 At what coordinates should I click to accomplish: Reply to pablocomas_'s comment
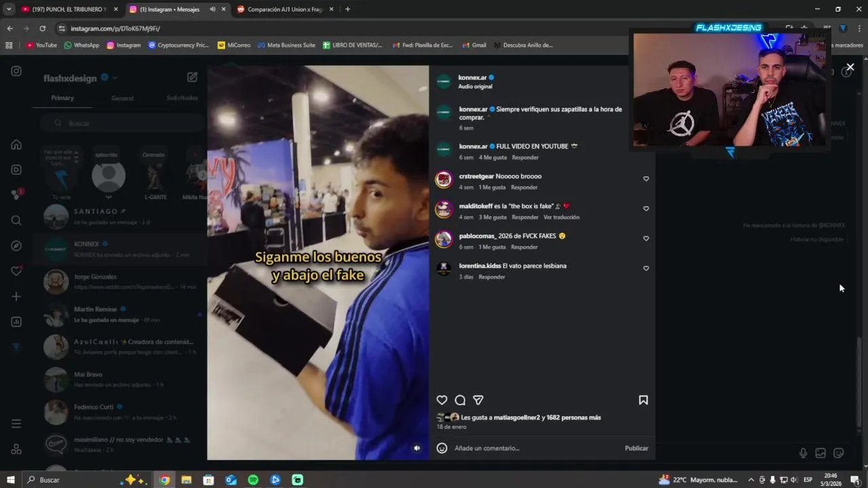tap(524, 247)
